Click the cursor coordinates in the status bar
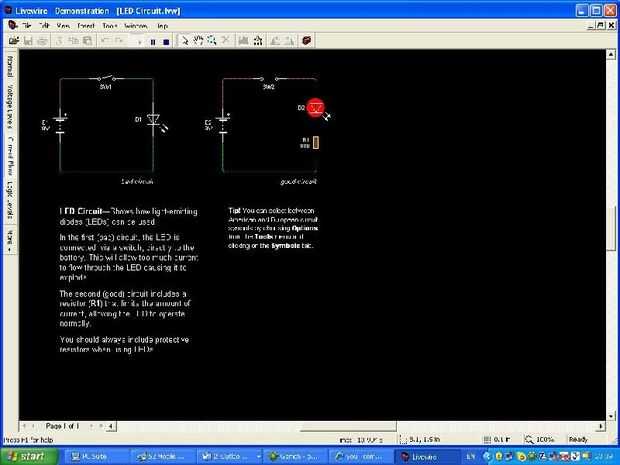This screenshot has width=620, height=465. pos(420,439)
